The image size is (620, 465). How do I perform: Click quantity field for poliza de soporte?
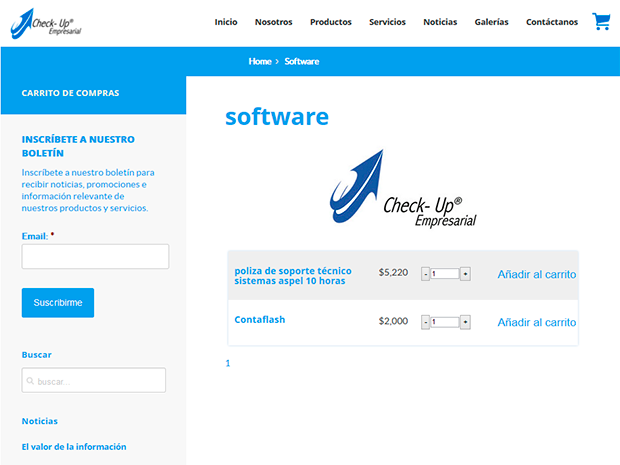click(x=445, y=274)
